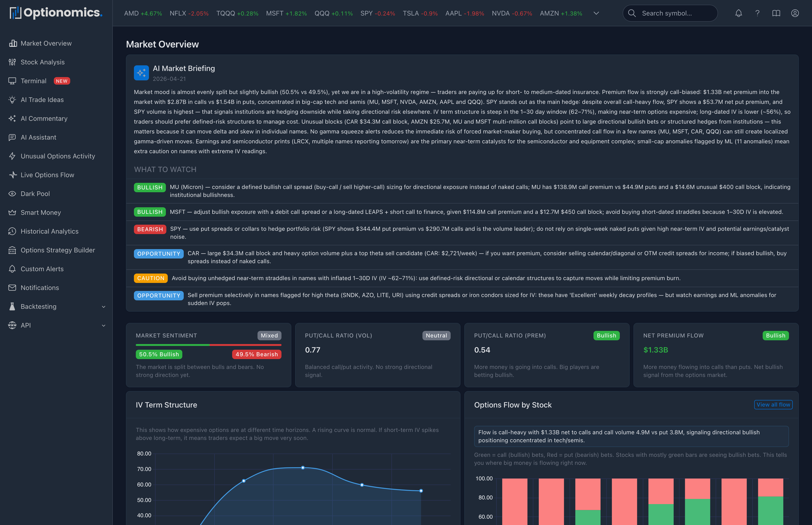
Task: Click the Dark Pool eye icon
Action: click(x=13, y=194)
